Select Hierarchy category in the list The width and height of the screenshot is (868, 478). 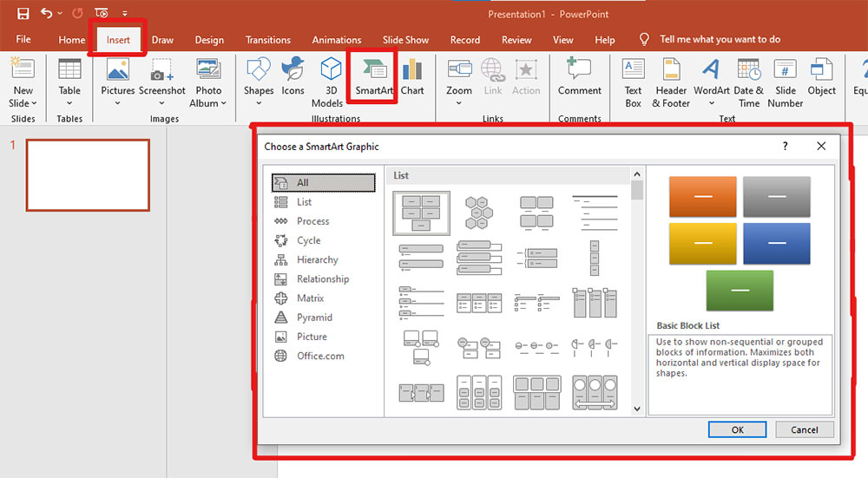[317, 259]
